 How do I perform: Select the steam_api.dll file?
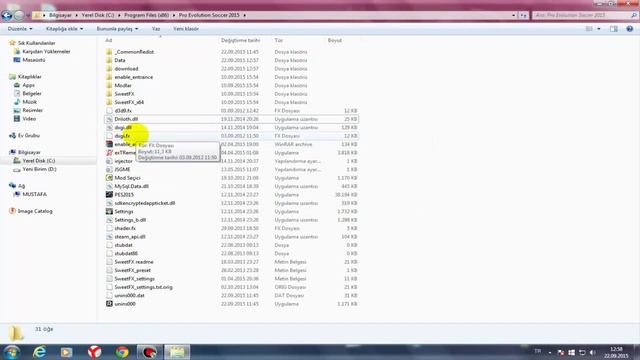[x=130, y=237]
